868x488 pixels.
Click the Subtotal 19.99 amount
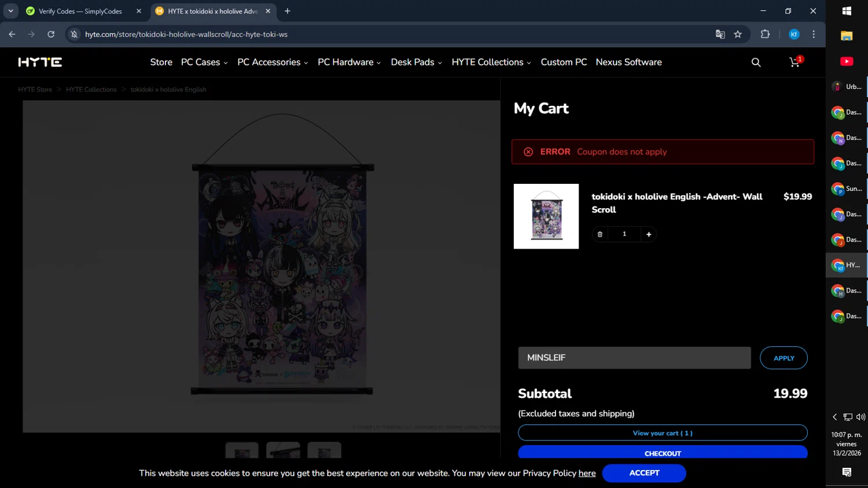click(790, 394)
